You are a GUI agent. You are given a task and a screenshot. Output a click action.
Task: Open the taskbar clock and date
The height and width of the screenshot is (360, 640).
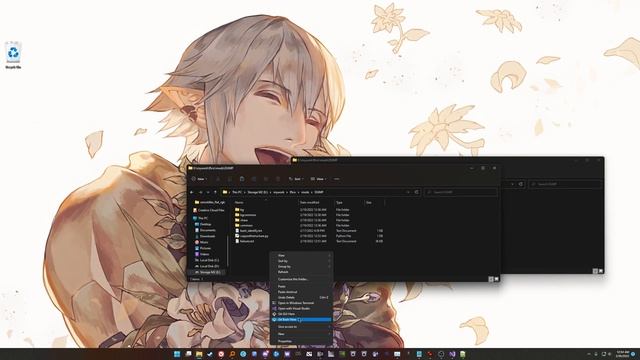[623, 354]
